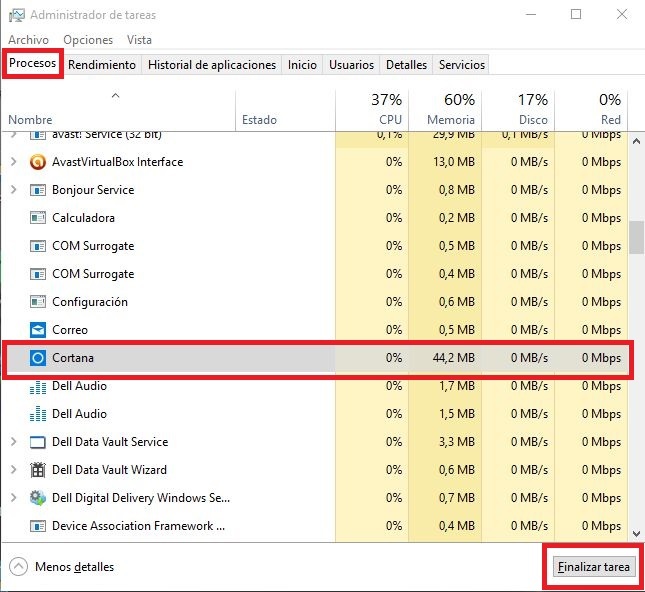Open the Vista menu
This screenshot has width=645, height=592.
139,40
